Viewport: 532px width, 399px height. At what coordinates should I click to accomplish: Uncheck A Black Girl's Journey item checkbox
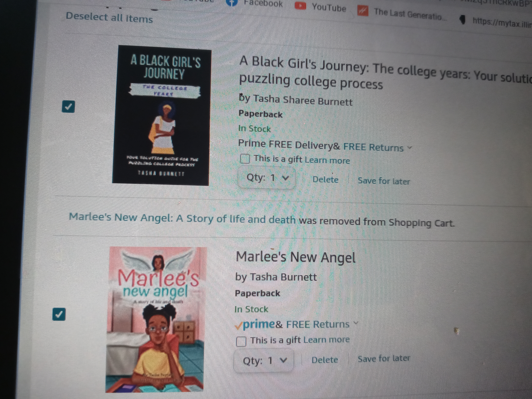point(68,107)
